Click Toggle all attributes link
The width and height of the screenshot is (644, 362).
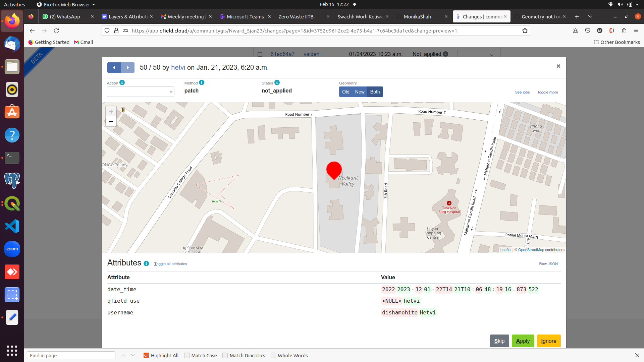170,264
